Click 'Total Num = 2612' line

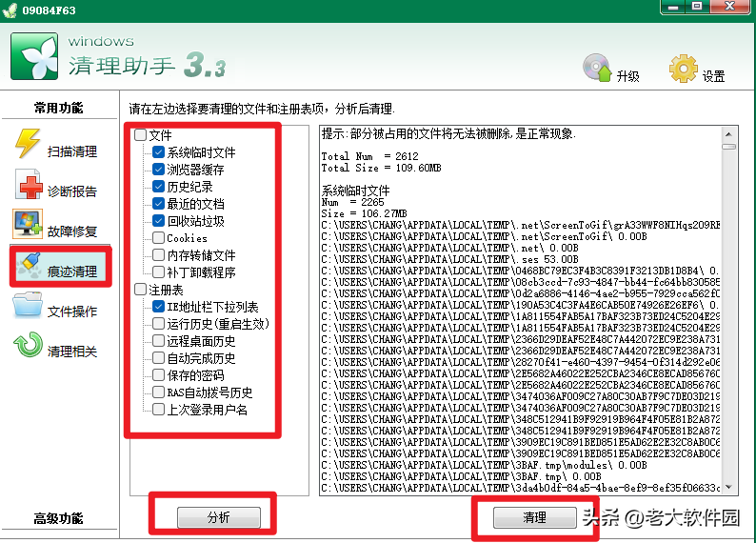tap(369, 156)
